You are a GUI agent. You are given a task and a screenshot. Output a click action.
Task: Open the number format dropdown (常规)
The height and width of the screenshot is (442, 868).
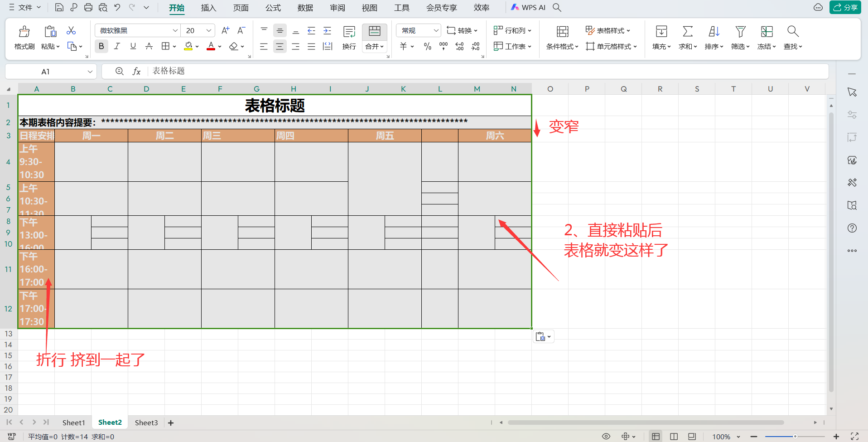[x=436, y=30]
